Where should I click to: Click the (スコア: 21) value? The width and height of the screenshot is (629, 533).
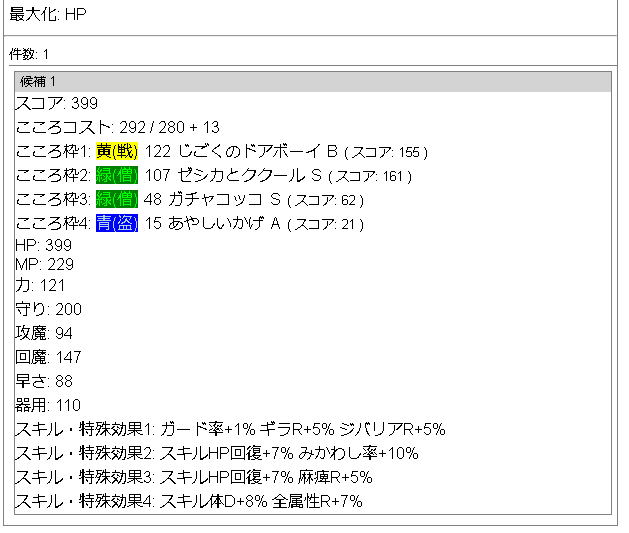tap(326, 224)
